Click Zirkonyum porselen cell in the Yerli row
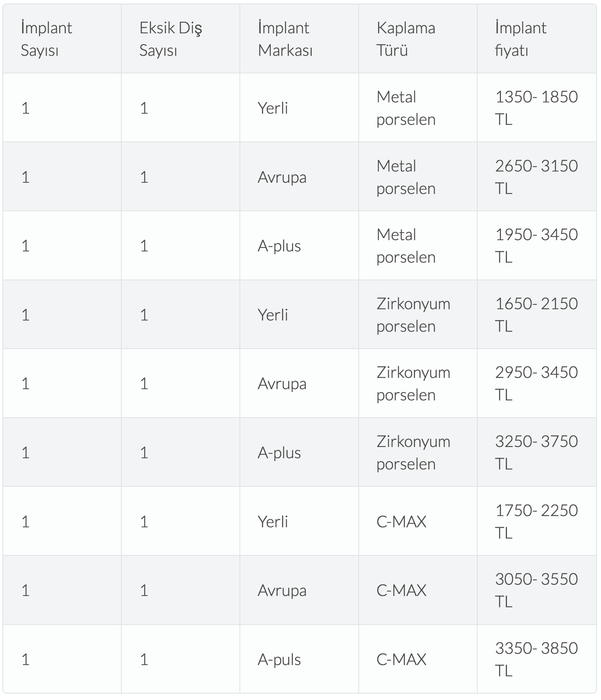 [x=413, y=315]
